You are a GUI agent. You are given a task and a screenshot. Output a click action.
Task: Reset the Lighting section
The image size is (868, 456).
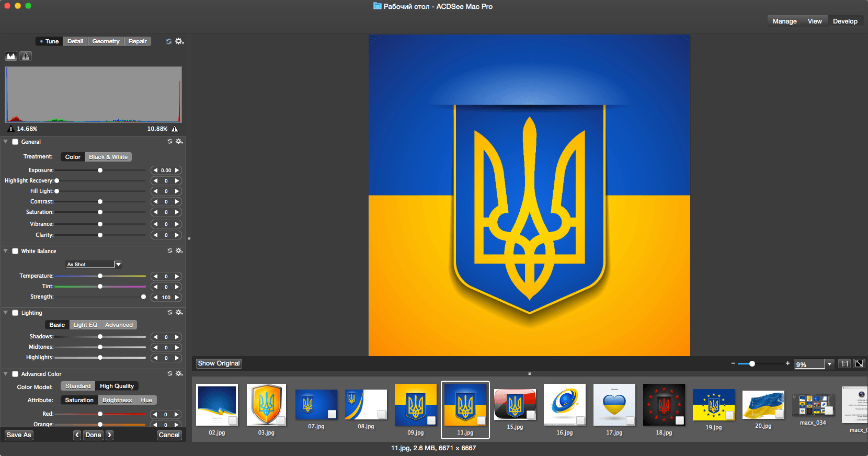pyautogui.click(x=170, y=313)
